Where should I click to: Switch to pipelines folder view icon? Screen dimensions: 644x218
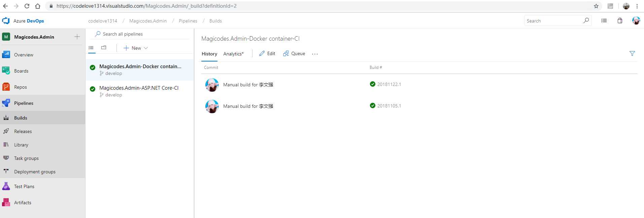[104, 48]
